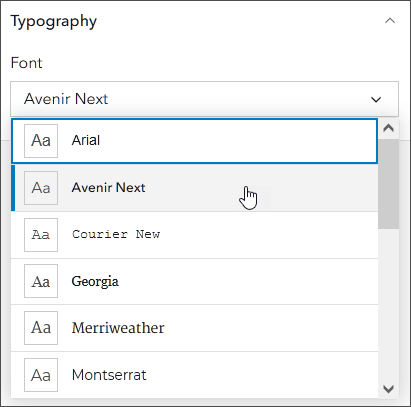Choose Merriweather from the font list
Image resolution: width=411 pixels, height=407 pixels.
pyautogui.click(x=195, y=328)
